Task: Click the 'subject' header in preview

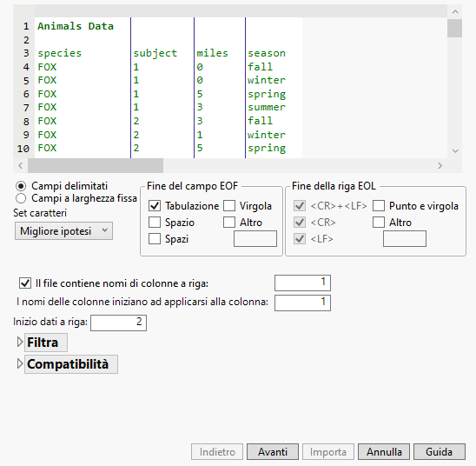Action: tap(155, 53)
